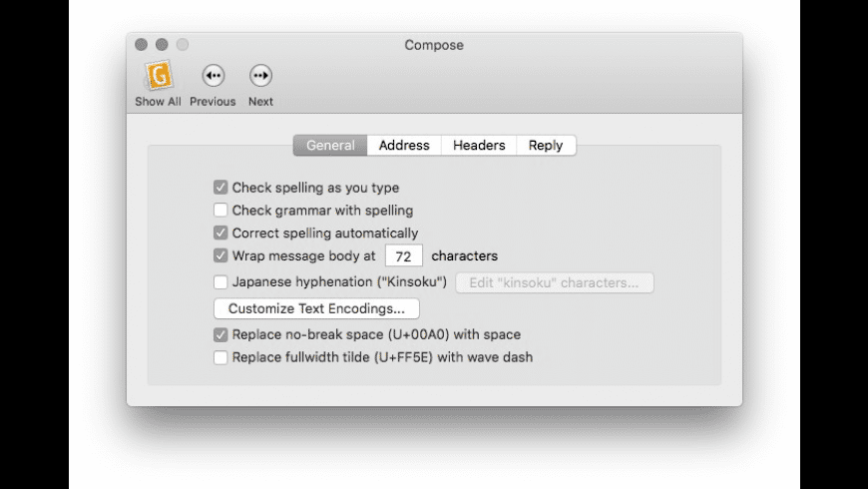Enable Check grammar with spelling

220,211
